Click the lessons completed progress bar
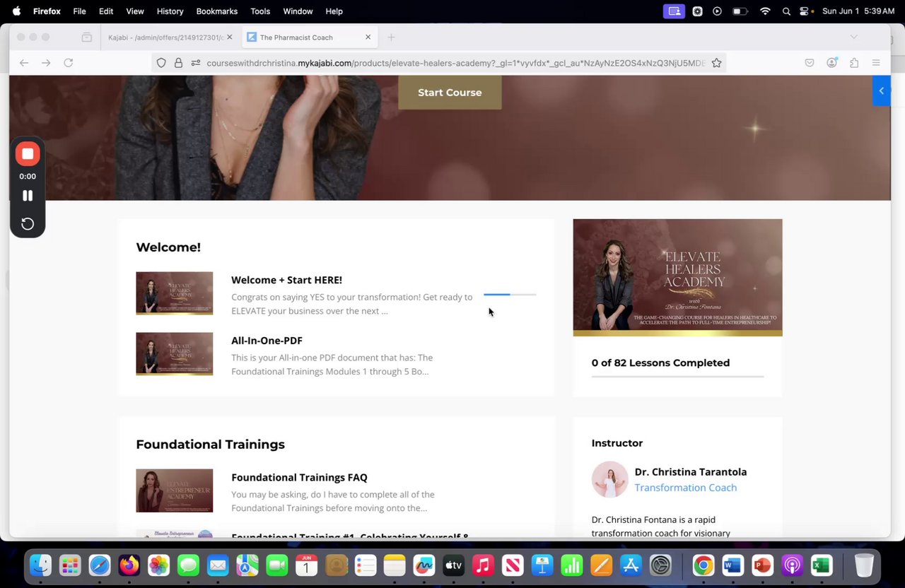This screenshot has width=905, height=588. [677, 377]
